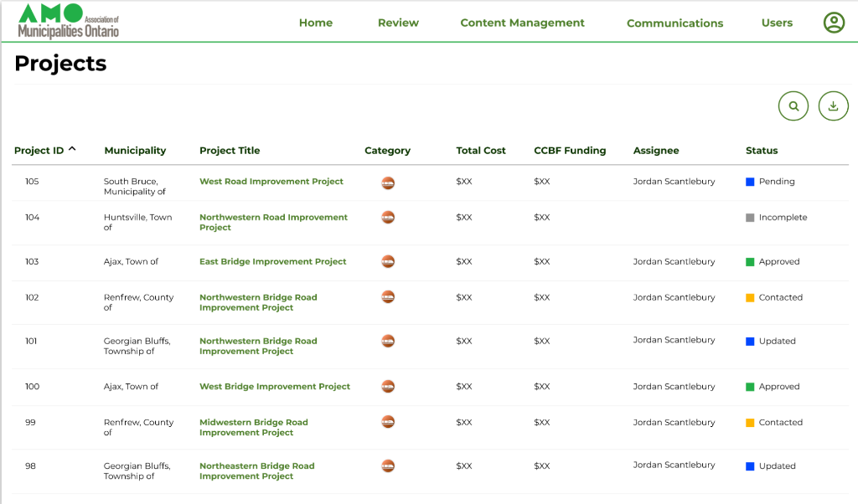Toggle the Project ID sort chevron
Screen dimensions: 858x504
(x=72, y=147)
